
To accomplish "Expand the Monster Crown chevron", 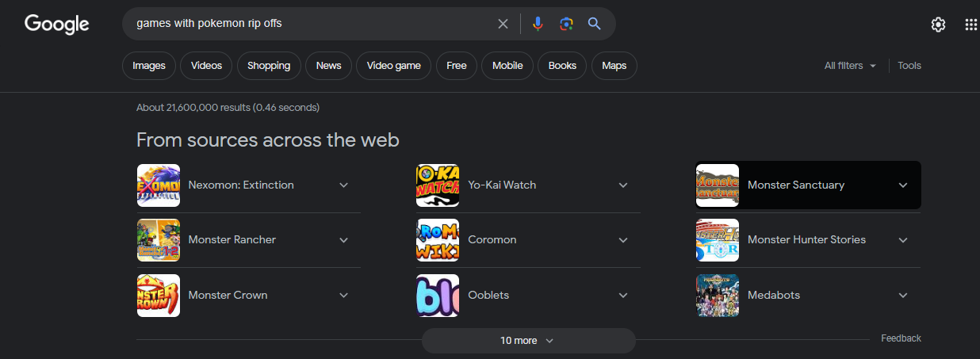I will (x=344, y=296).
